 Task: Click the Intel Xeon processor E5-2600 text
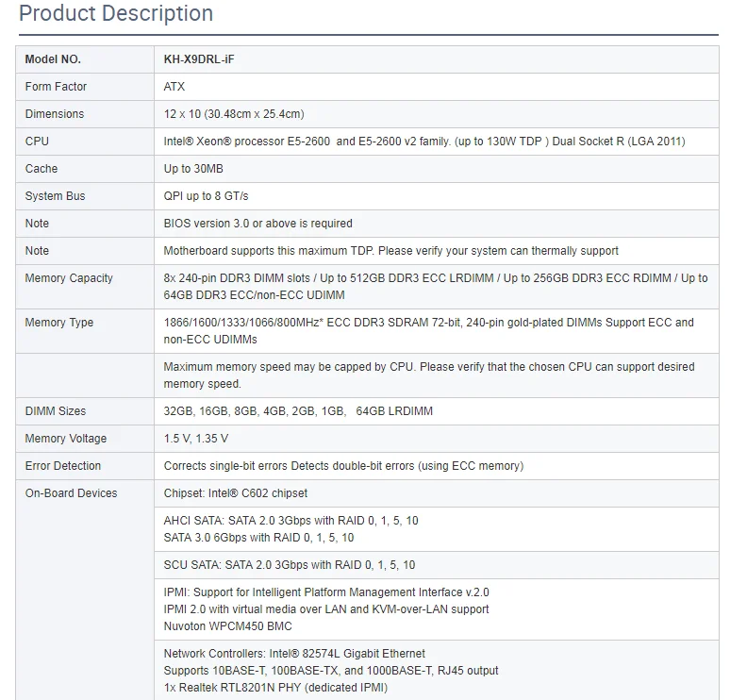(247, 142)
